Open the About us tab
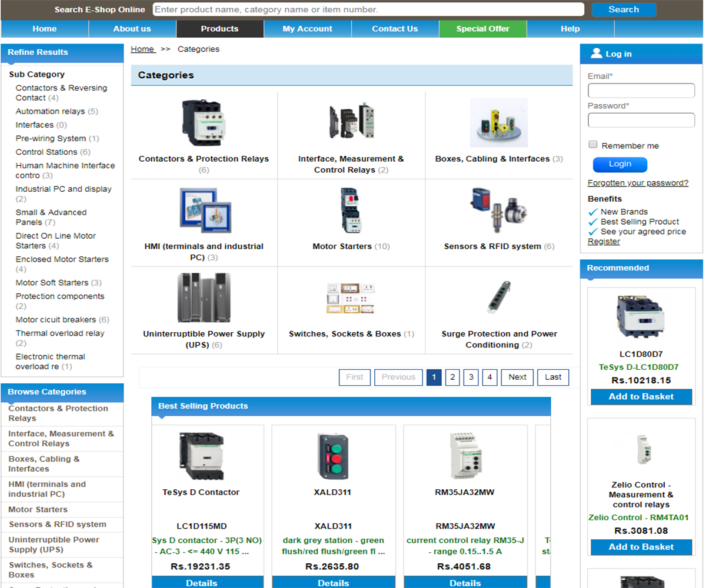The width and height of the screenshot is (706, 588). click(132, 29)
